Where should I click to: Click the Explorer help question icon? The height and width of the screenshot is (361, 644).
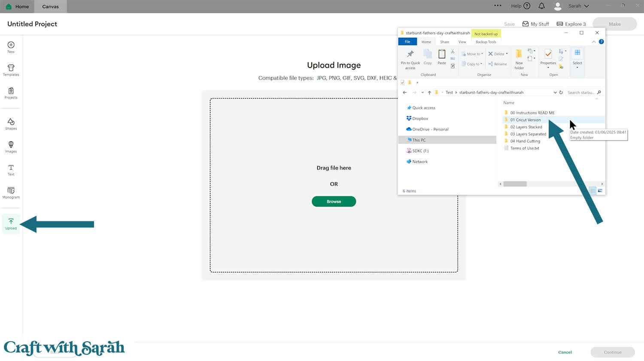pos(601,42)
